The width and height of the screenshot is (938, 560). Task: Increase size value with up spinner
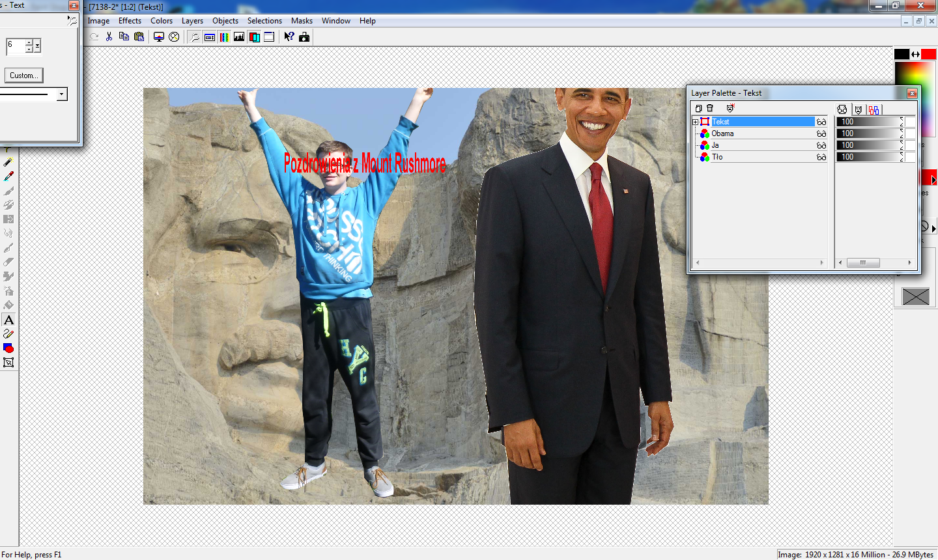(29, 42)
